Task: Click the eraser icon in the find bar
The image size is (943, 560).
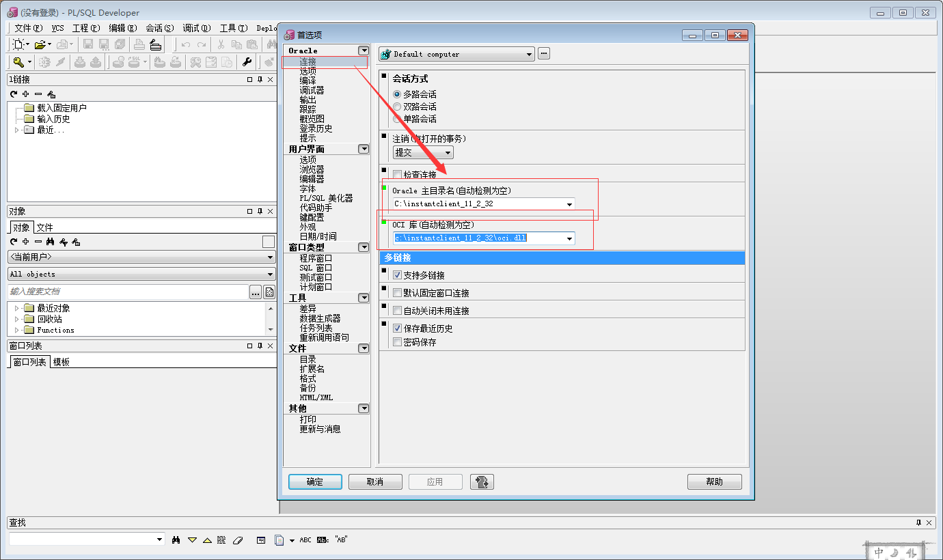Action: pyautogui.click(x=237, y=540)
